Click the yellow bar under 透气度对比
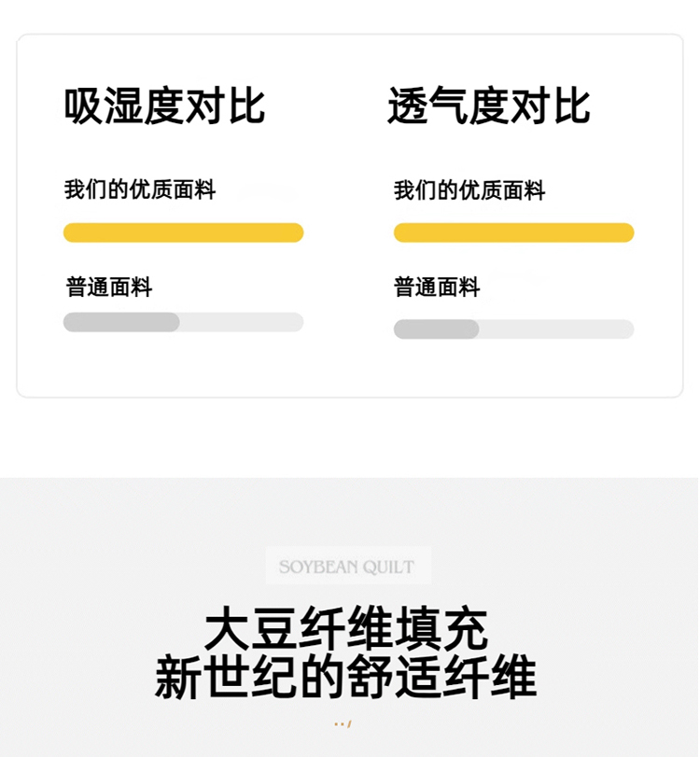Screen dimensions: 700x757 (x=513, y=233)
